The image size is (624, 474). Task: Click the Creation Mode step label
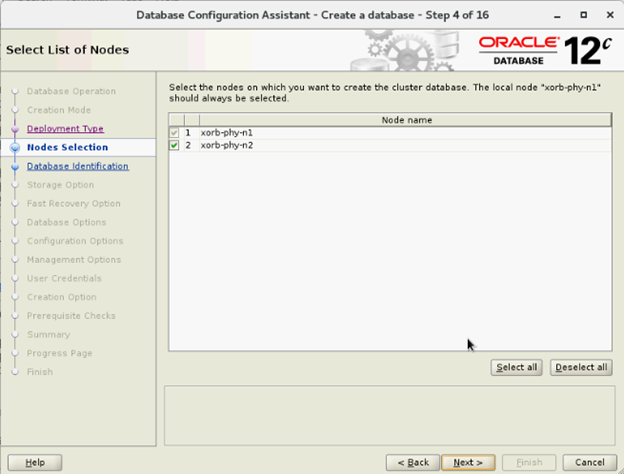[59, 110]
